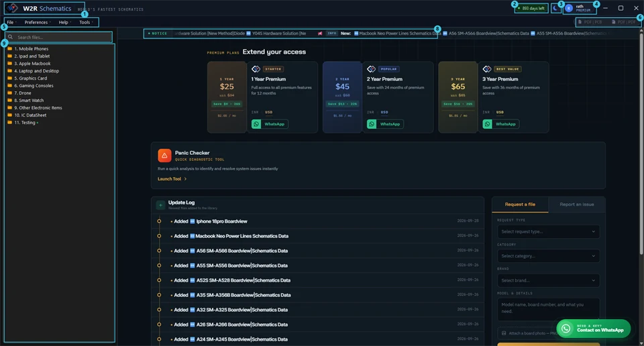Image resolution: width=644 pixels, height=346 pixels.
Task: Open the rath PREMIUM user profile
Action: click(x=579, y=8)
